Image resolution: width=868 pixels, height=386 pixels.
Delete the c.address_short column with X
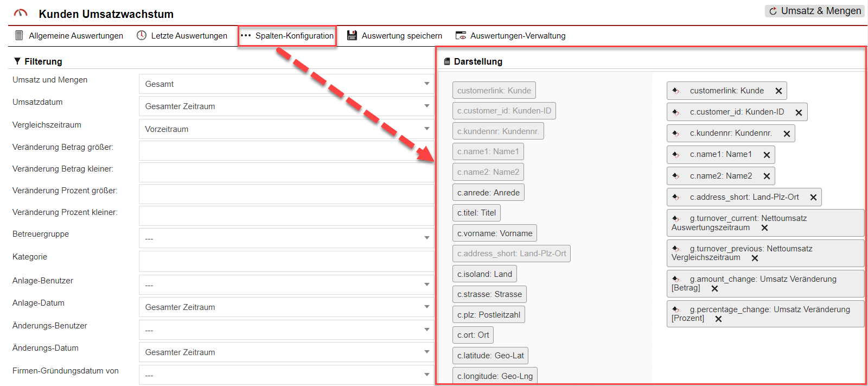(x=813, y=198)
